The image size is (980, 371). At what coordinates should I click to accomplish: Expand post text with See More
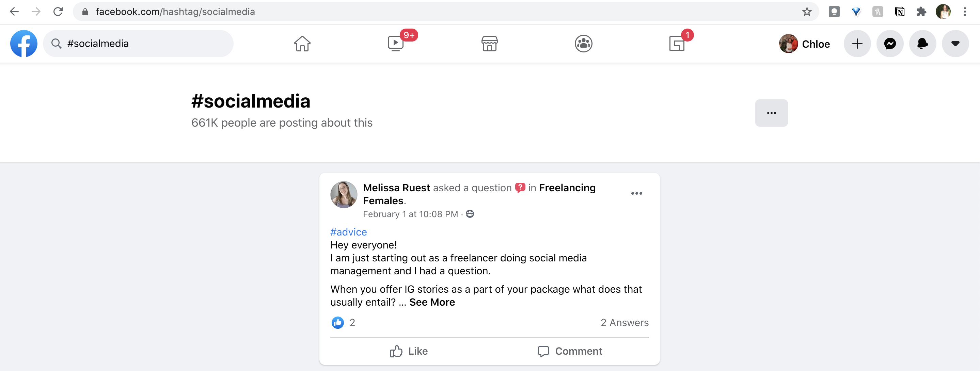pos(432,302)
